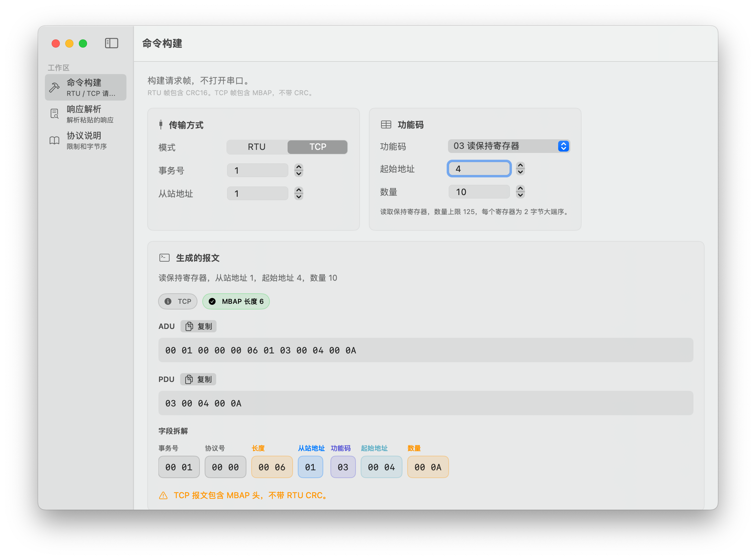Decrease 从站地址 with stepper down arrow
This screenshot has height=560, width=756.
tap(299, 197)
